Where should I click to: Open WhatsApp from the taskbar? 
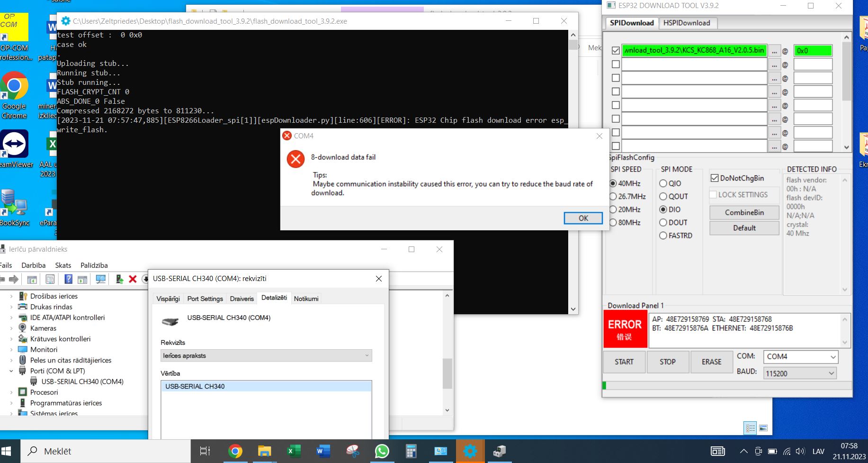coord(382,451)
